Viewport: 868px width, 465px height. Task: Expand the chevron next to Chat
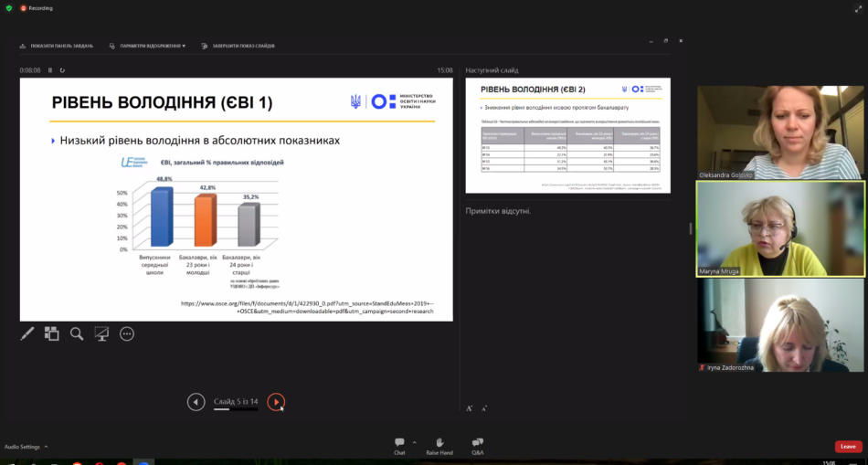coord(414,442)
